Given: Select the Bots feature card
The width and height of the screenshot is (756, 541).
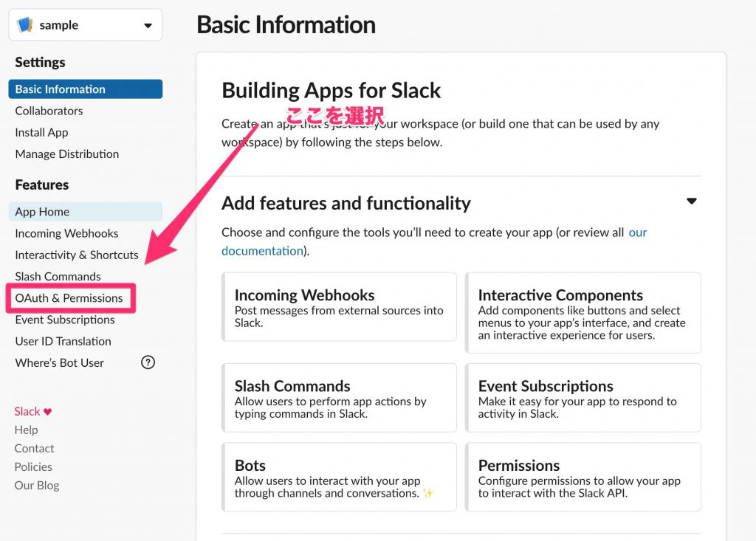Looking at the screenshot, I should [x=339, y=477].
